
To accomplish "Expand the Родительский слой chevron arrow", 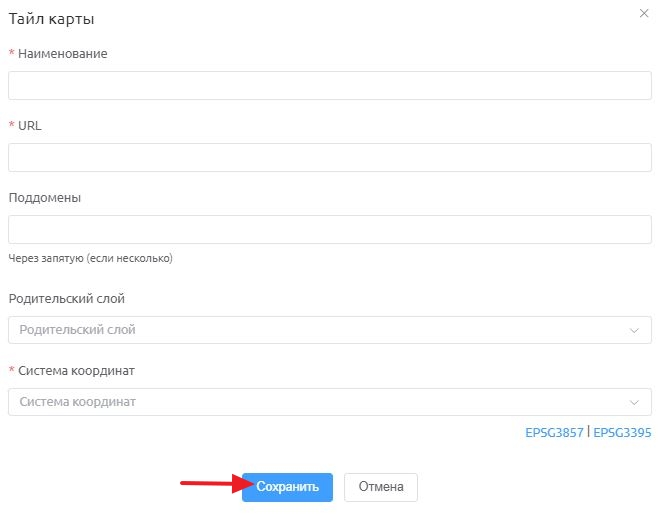I will pos(634,330).
